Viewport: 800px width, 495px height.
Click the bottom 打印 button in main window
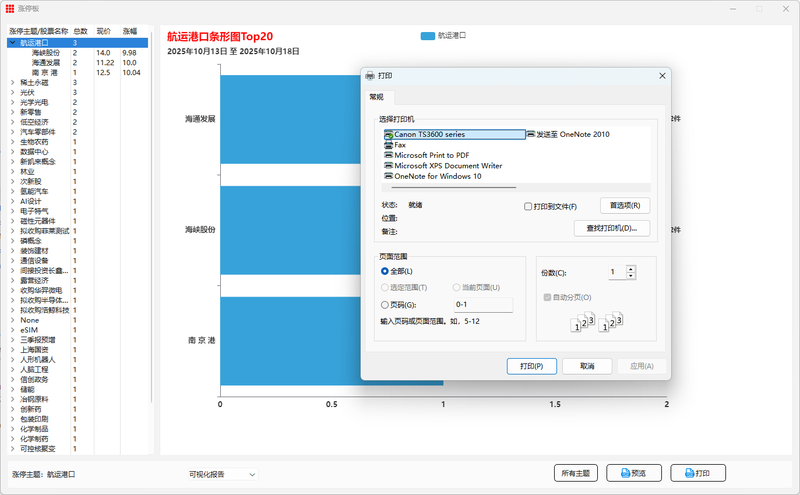point(697,473)
